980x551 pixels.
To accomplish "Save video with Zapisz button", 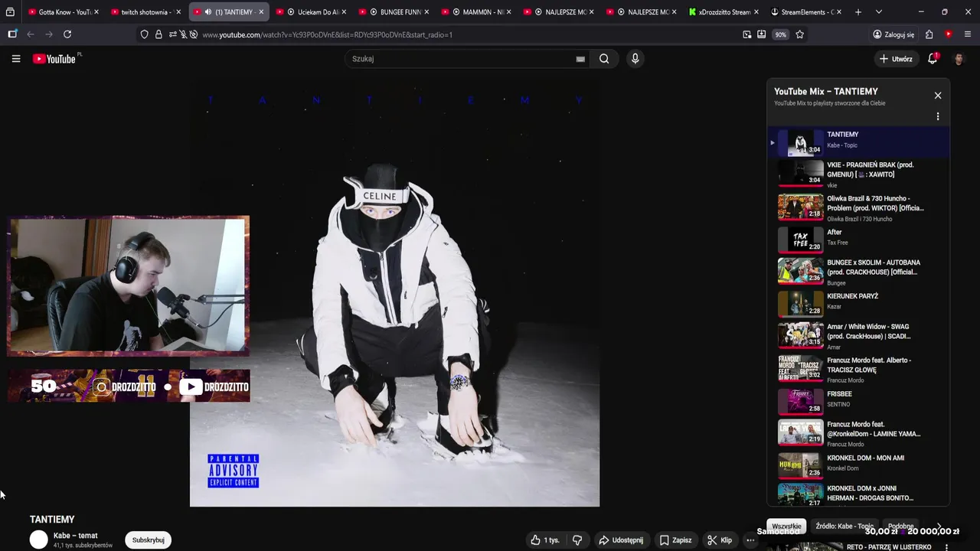I will click(x=675, y=540).
